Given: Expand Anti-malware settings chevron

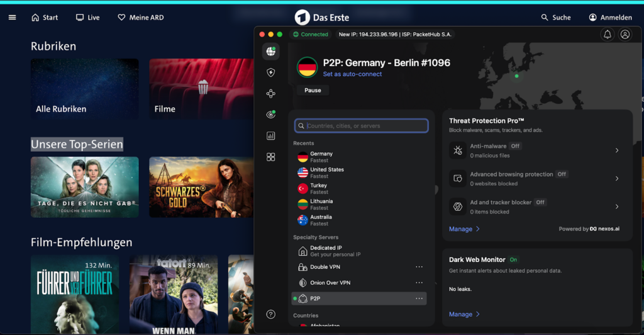Looking at the screenshot, I should click(617, 150).
